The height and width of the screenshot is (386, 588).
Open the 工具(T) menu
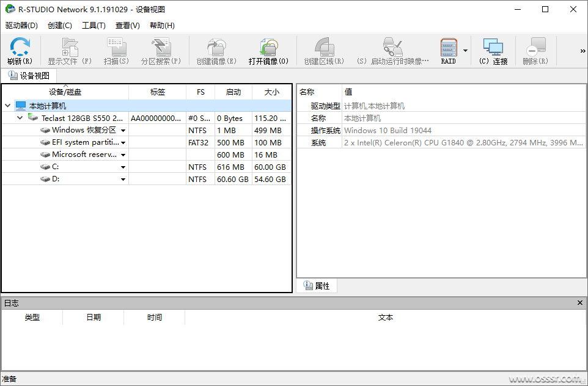[94, 26]
